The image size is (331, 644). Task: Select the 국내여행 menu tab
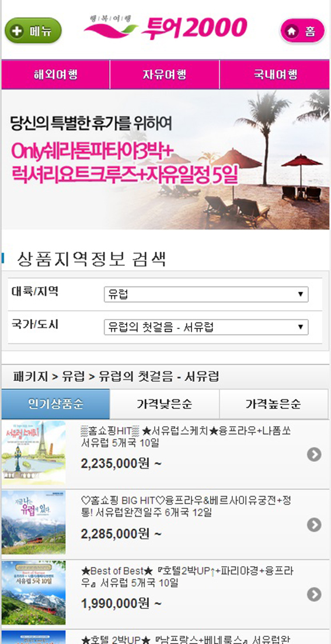click(x=275, y=75)
